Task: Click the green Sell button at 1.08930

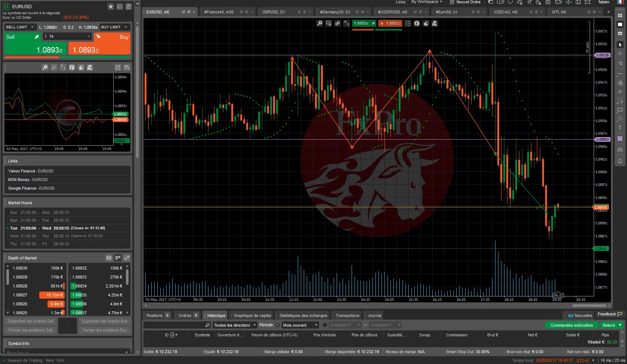Action: point(35,44)
